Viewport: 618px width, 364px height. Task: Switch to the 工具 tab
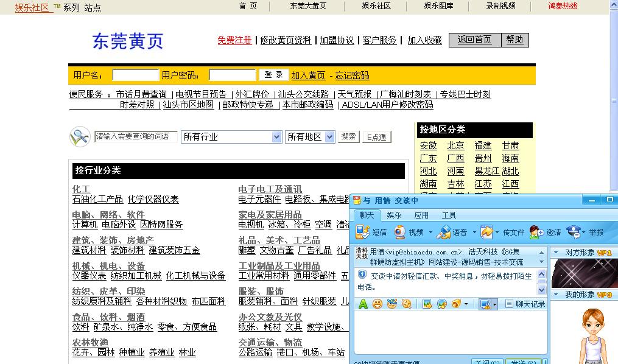449,215
